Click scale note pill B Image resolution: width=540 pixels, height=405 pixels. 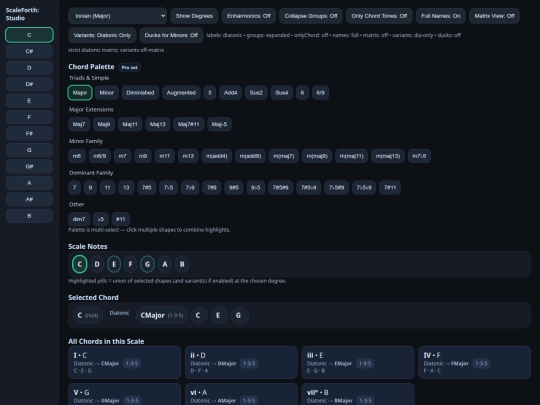click(182, 264)
